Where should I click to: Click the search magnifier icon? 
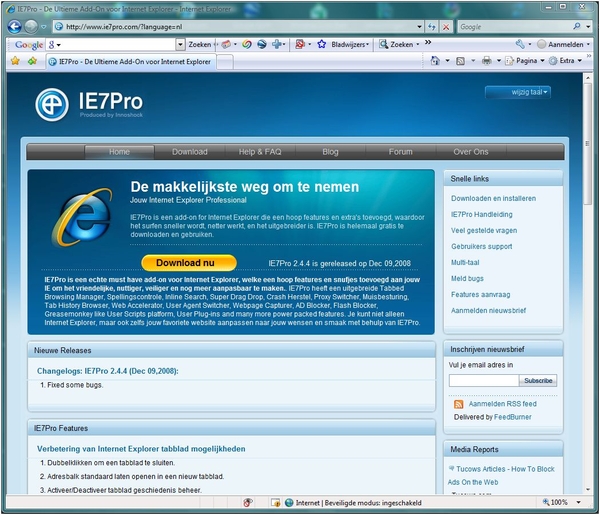click(x=577, y=26)
